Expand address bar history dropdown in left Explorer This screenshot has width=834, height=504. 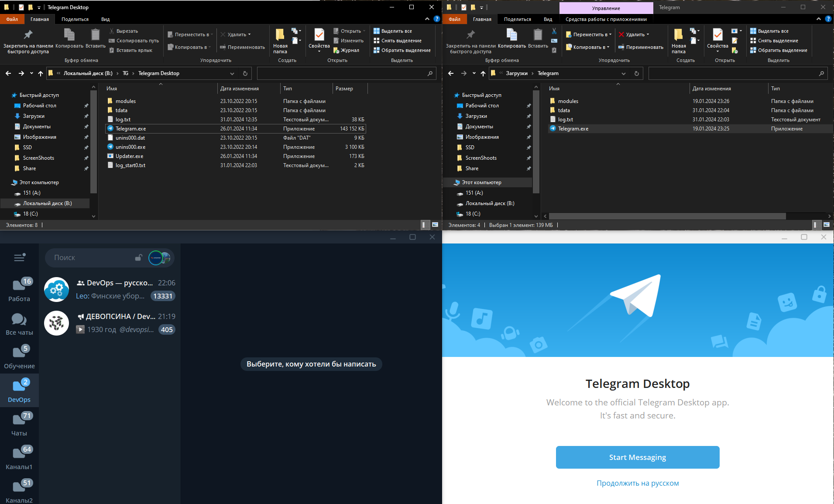click(x=232, y=73)
